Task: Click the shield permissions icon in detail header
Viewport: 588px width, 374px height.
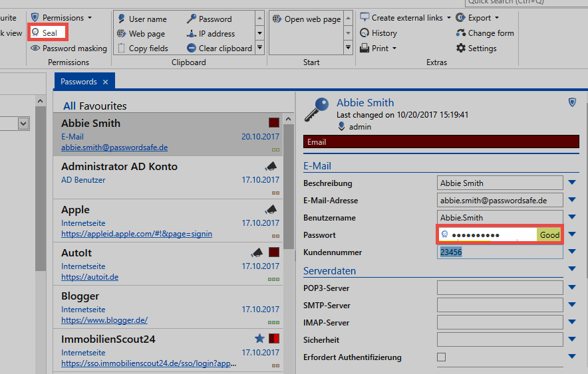Action: [x=572, y=102]
